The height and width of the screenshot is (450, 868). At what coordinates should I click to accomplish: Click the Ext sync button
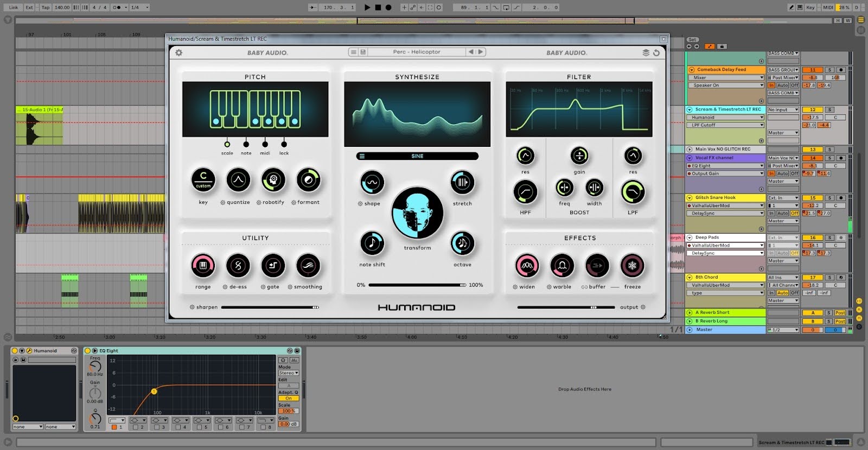point(29,8)
